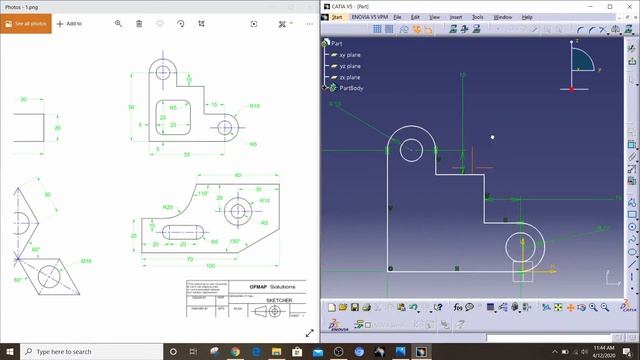
Task: Click the What's This help icon
Action: 438,307
